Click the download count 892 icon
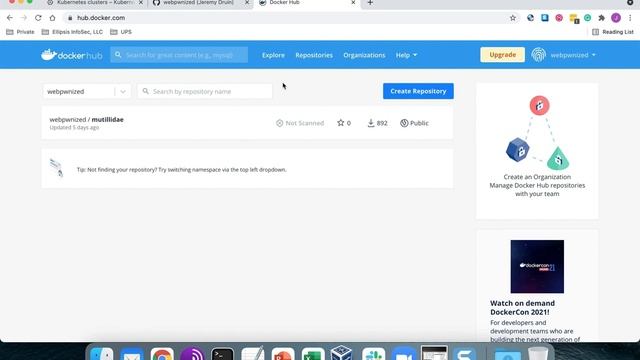 371,123
